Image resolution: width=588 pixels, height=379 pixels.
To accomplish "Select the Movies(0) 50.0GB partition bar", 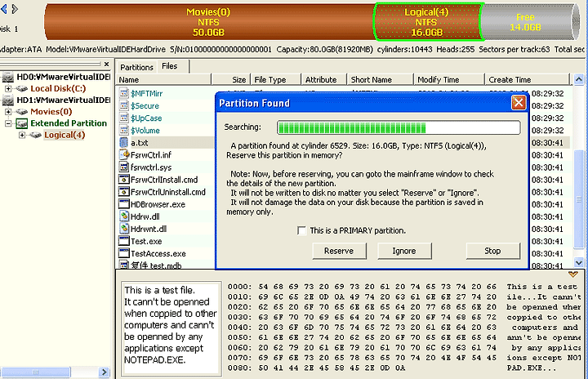I will point(208,22).
